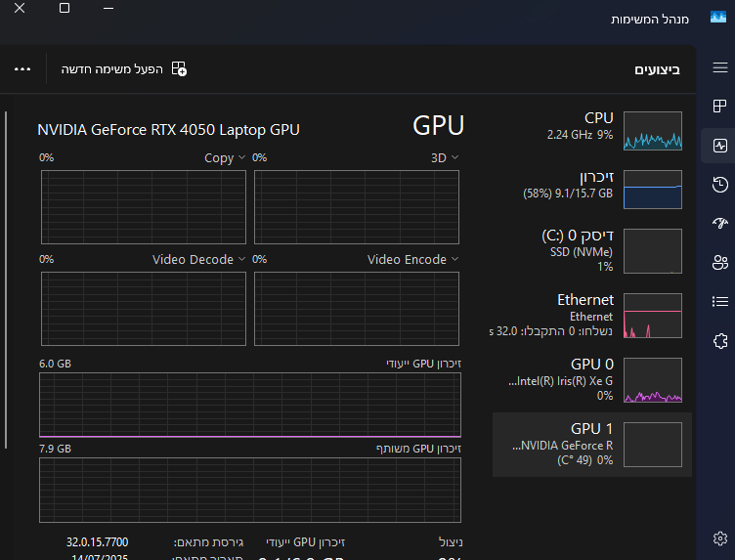Click the NVIDIA GeForce RTX 4050 Laptop GPU title
735x560 pixels.
tap(168, 130)
